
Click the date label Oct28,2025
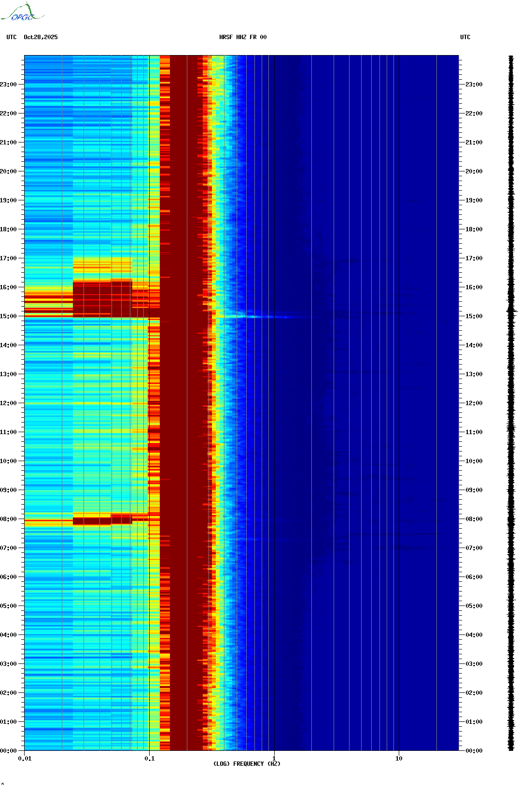[41, 37]
